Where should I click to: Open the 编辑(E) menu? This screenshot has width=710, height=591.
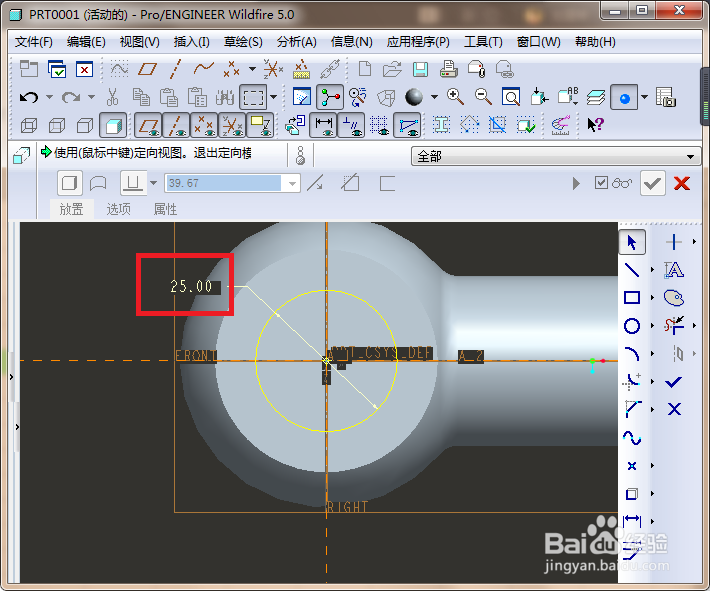(x=86, y=42)
